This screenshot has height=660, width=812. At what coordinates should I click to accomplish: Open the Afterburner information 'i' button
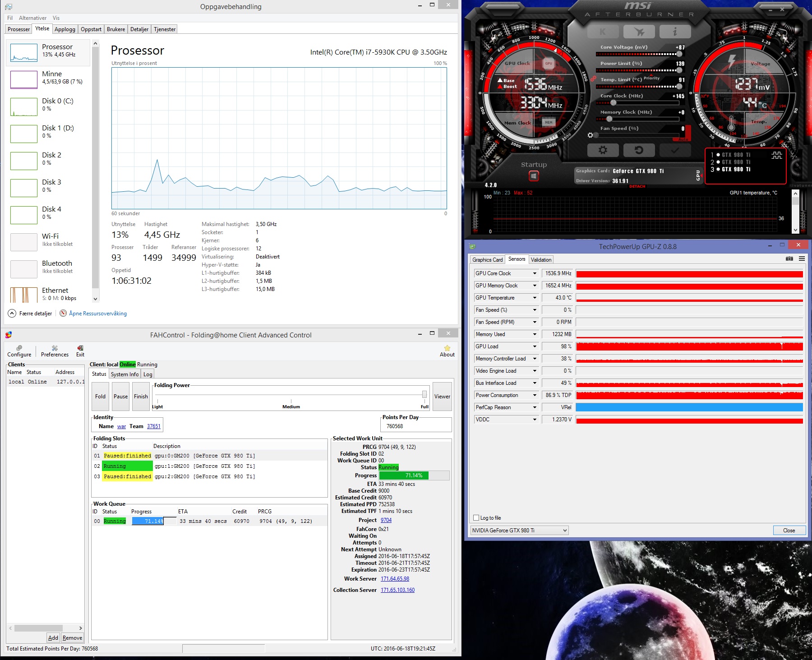675,32
